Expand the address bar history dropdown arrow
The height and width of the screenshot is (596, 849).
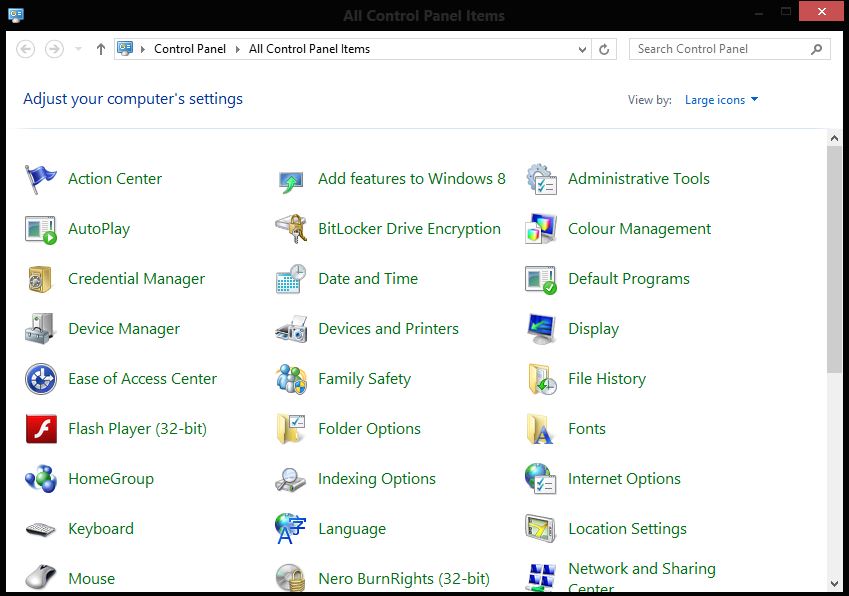[x=582, y=49]
